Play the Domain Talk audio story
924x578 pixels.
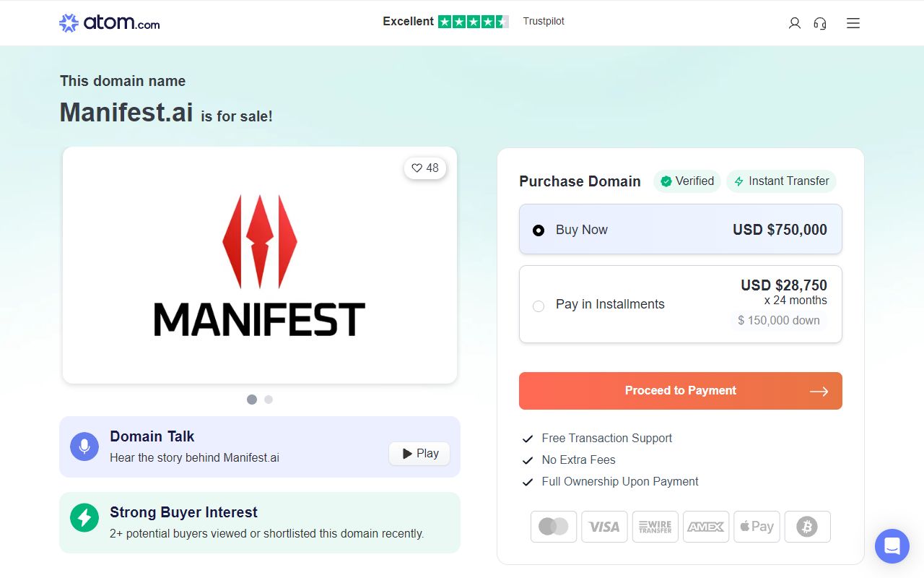pyautogui.click(x=419, y=453)
